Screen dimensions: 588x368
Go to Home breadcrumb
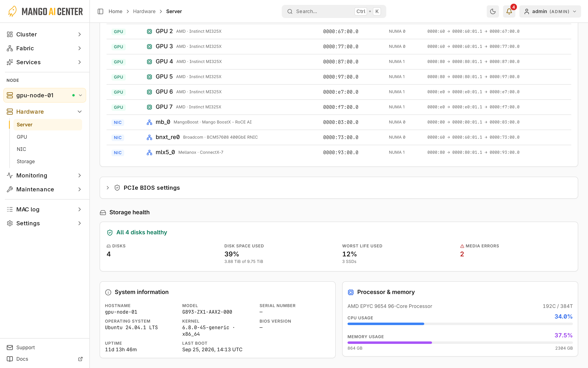[115, 11]
